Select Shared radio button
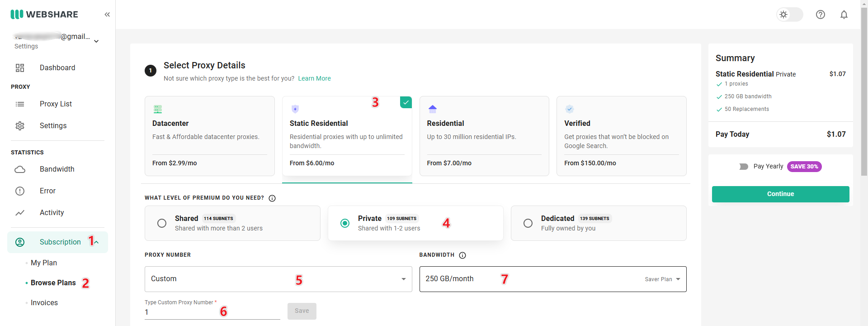 point(162,223)
